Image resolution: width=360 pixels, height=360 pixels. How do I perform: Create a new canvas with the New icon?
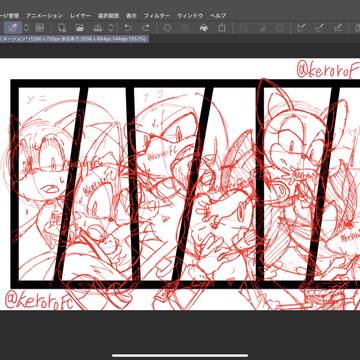point(61,28)
